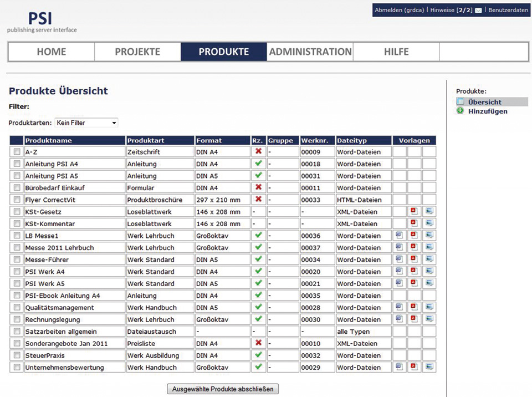The width and height of the screenshot is (532, 397).
Task: Check the box beside SteuerPraxis
Action: tap(17, 355)
